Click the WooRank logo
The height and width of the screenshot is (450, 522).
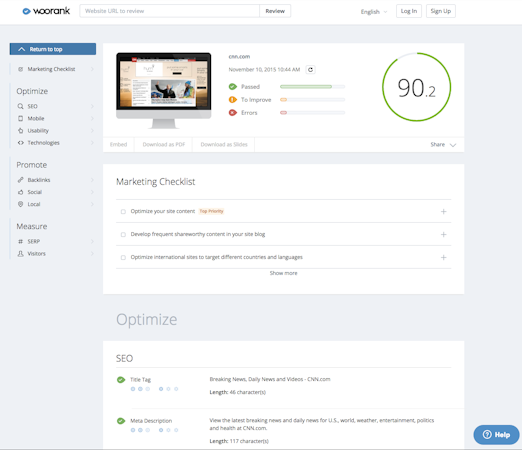tap(46, 11)
